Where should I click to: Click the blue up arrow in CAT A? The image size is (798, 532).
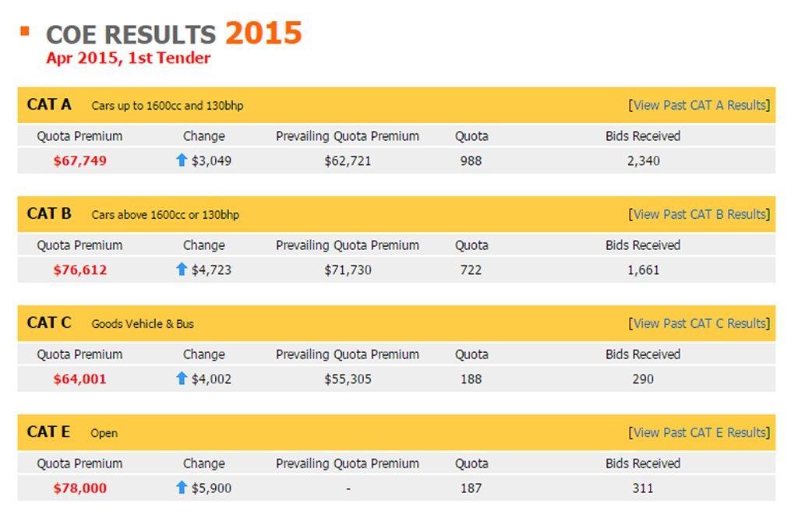[182, 160]
